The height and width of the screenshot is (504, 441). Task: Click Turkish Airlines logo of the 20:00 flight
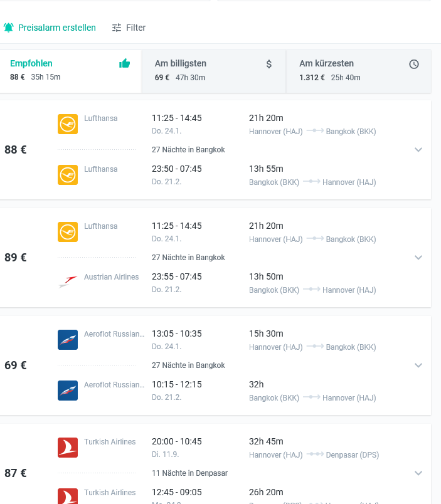pyautogui.click(x=68, y=448)
